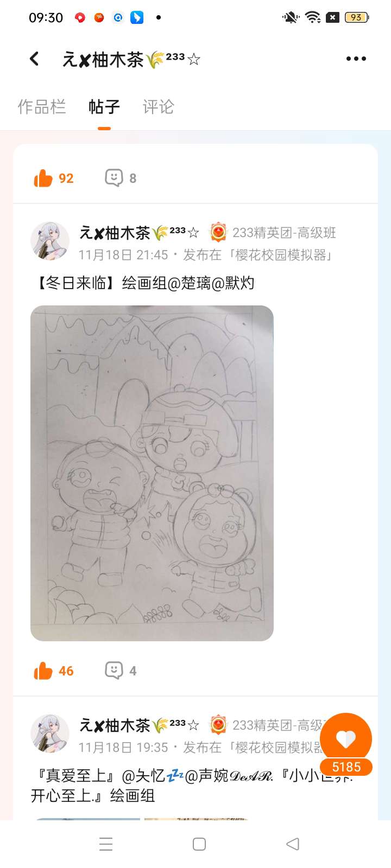Open the three-dot more options menu
Screen dimensions: 391x868
[x=356, y=59]
